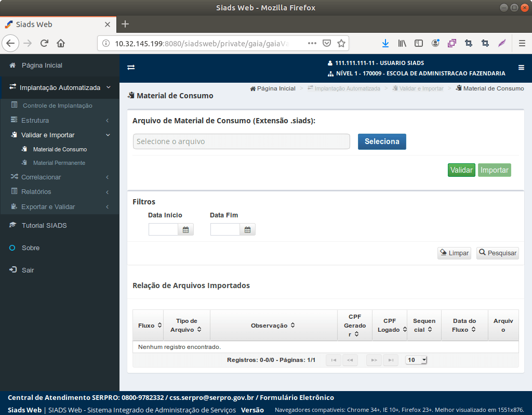The width and height of the screenshot is (532, 415).
Task: Bookmark this page with the star icon
Action: click(341, 43)
